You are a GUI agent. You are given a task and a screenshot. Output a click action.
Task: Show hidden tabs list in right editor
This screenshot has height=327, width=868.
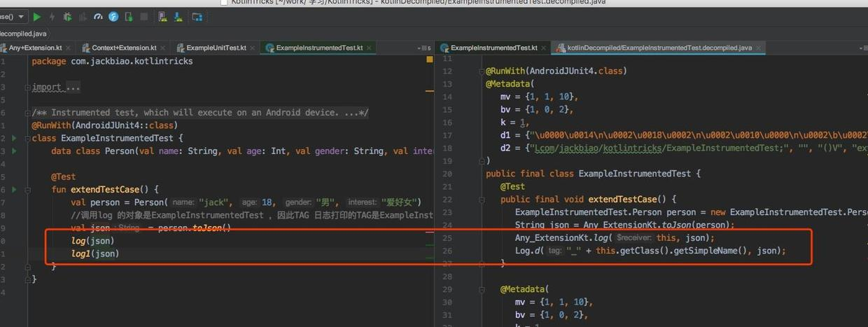864,48
